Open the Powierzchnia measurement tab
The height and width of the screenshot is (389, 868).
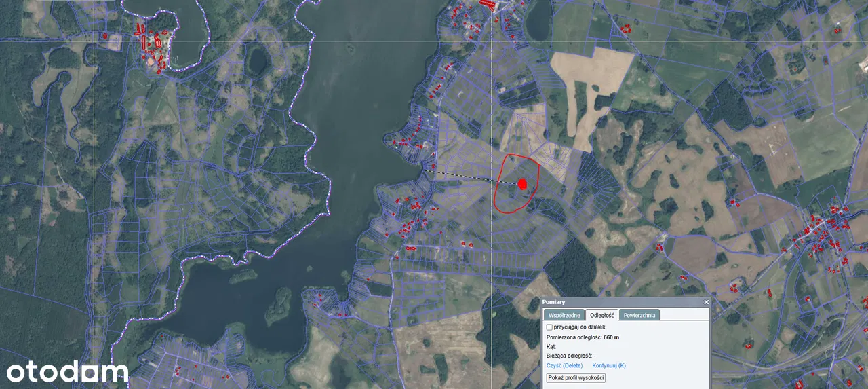point(639,315)
